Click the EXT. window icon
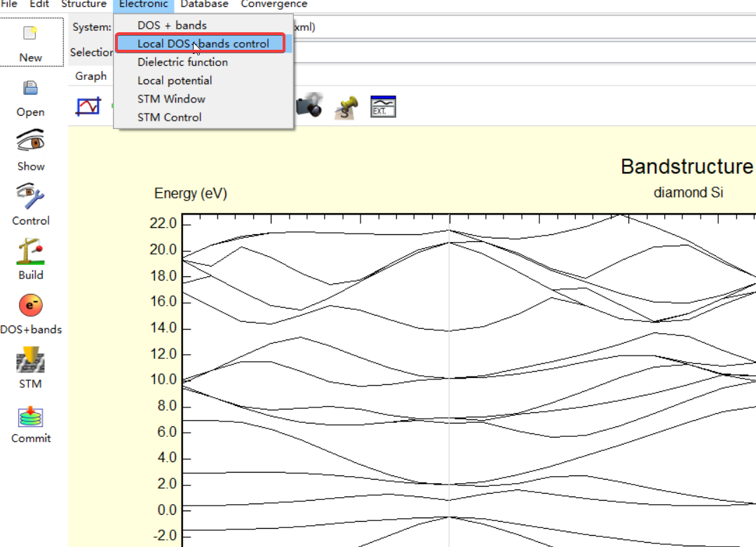This screenshot has width=756, height=547. tap(384, 107)
